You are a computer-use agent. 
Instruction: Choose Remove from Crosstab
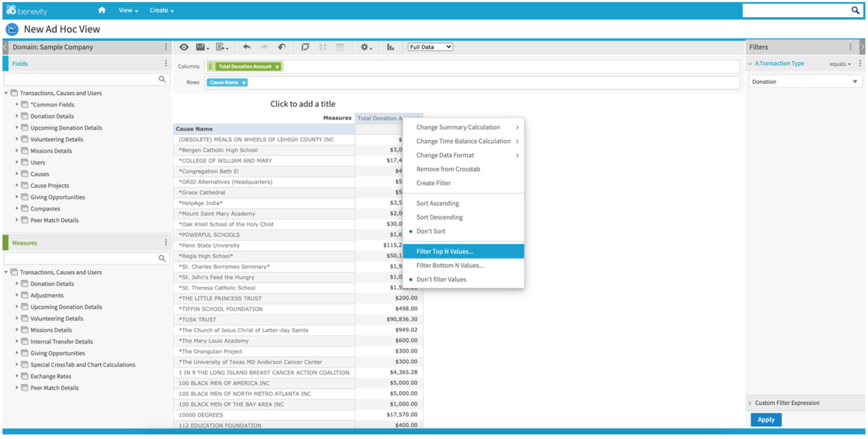click(x=464, y=169)
